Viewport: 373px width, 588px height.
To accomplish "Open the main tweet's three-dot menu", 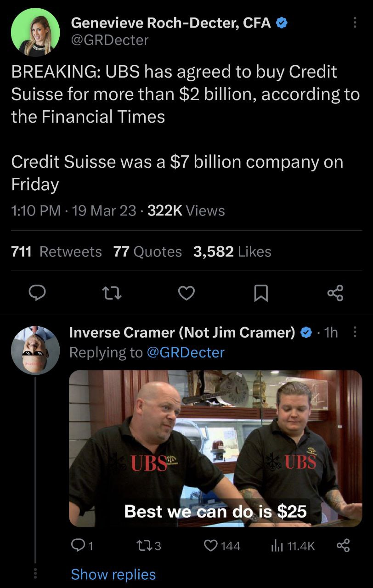I will click(x=355, y=23).
